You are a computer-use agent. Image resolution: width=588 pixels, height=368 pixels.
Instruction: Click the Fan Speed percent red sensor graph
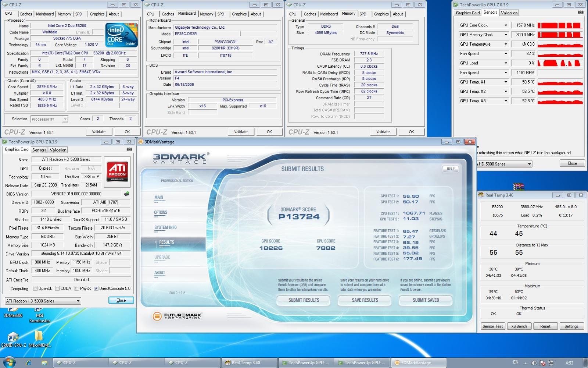[560, 54]
